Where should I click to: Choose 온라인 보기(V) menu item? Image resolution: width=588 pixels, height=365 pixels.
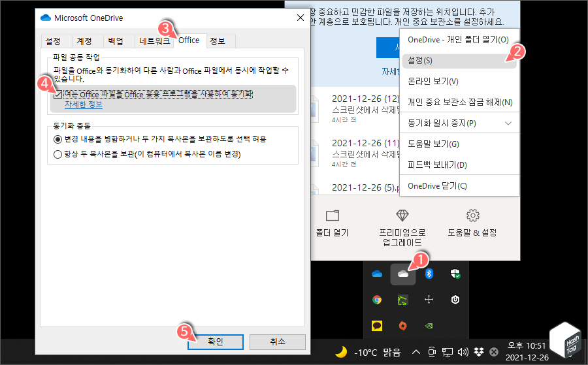tap(459, 82)
